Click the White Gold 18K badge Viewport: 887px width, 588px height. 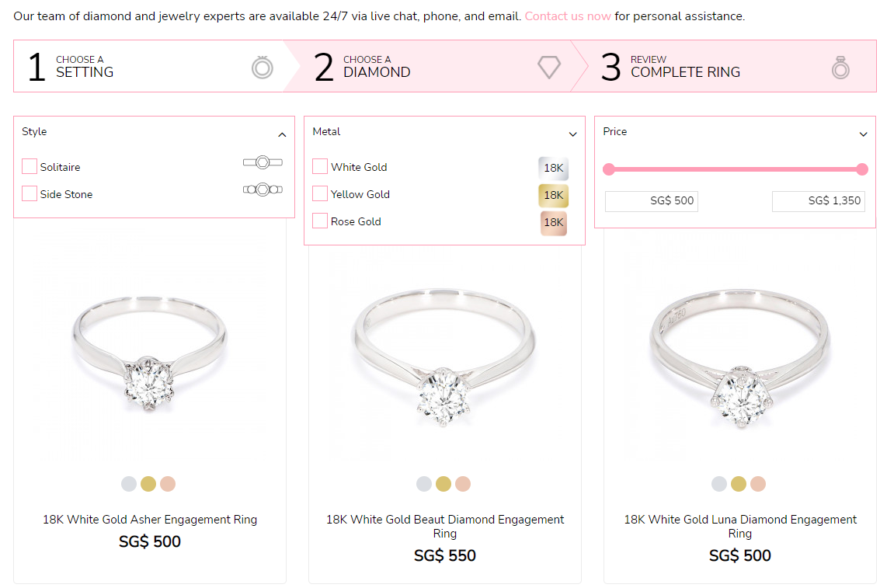(553, 168)
